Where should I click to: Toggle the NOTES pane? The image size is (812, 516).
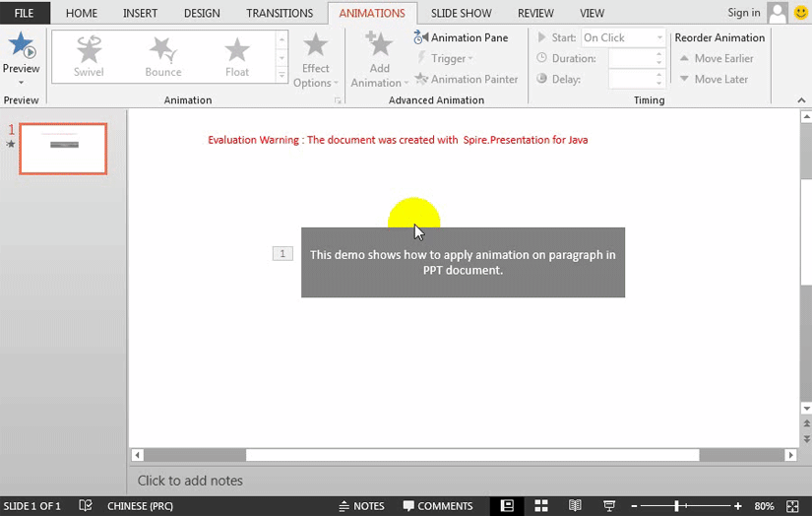[361, 506]
